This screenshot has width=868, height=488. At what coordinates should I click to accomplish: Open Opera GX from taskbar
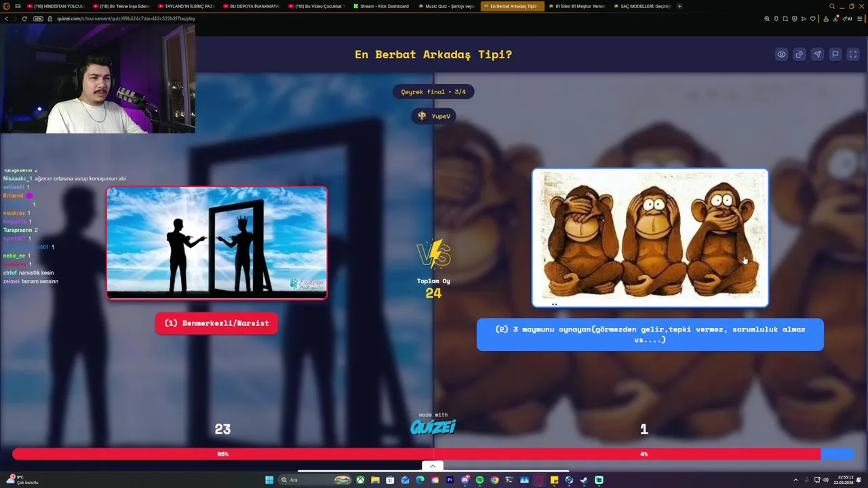pos(539,480)
